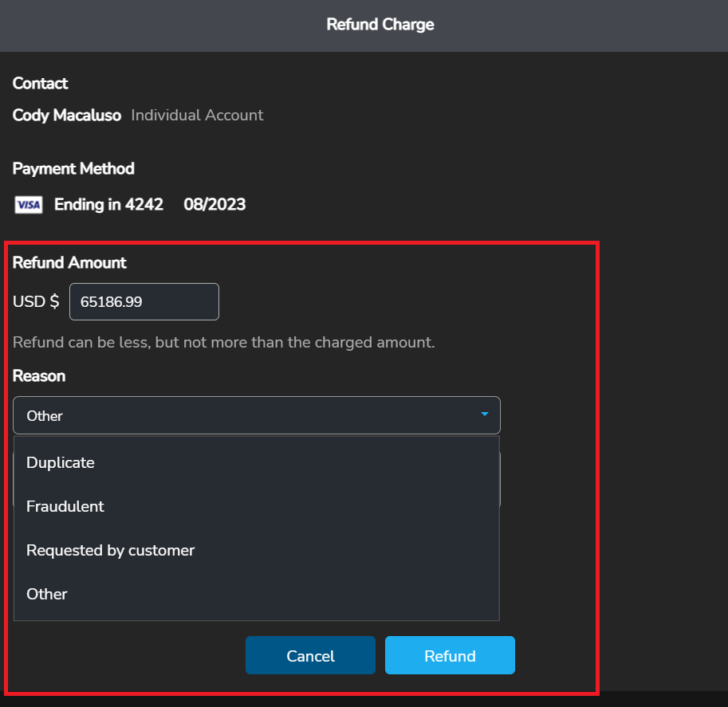
Task: Click the refund limit helper text
Action: tap(223, 344)
